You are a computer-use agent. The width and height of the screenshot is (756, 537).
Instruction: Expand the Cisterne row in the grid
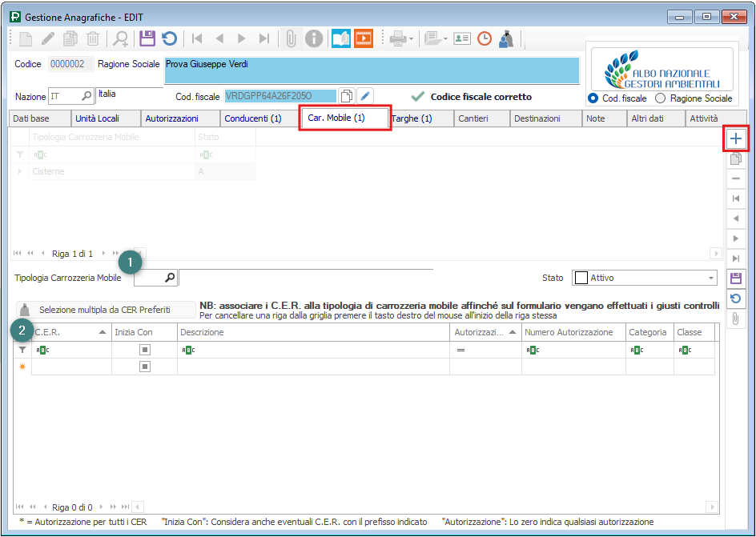click(20, 171)
